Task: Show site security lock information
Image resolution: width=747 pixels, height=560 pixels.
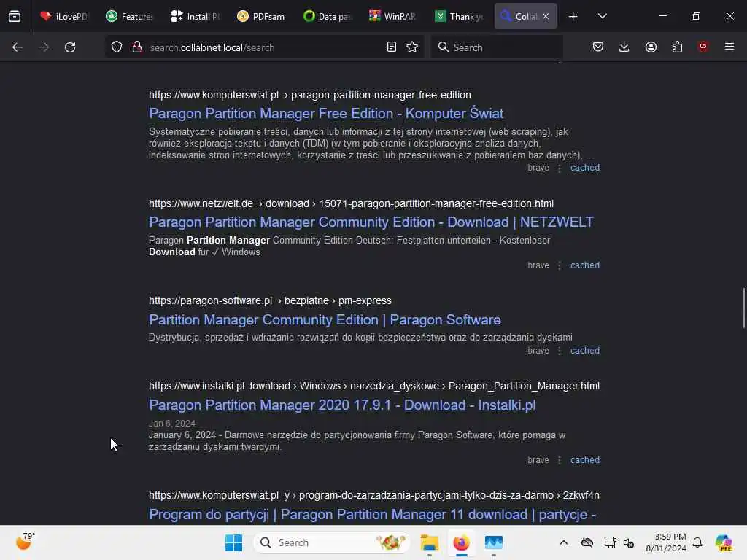Action: (137, 47)
